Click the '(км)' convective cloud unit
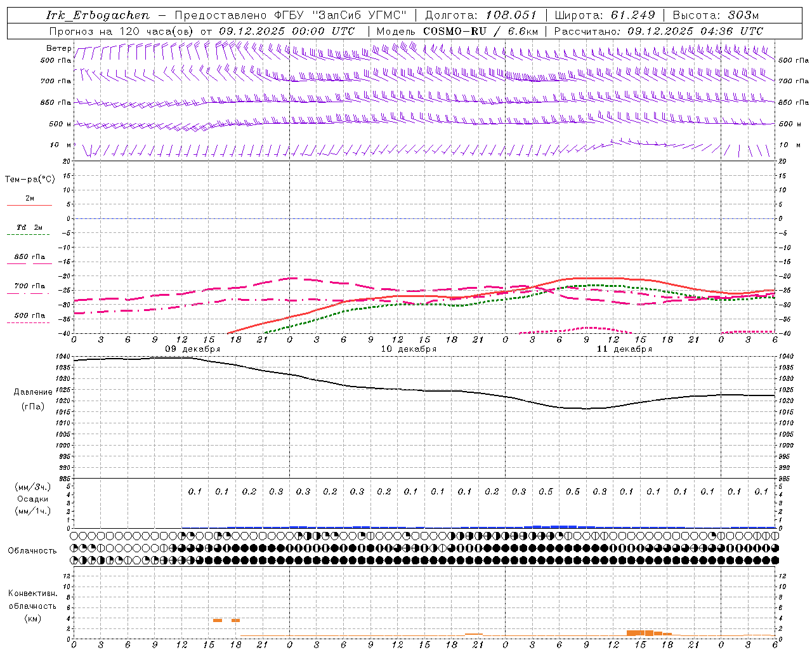812x650 pixels. click(x=32, y=618)
